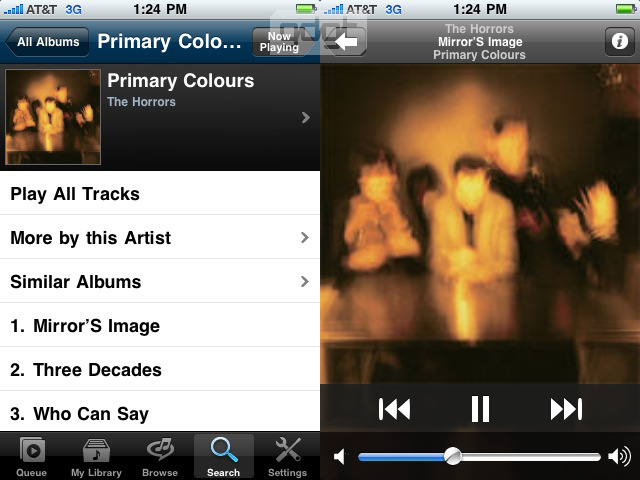Switch to My Library tab
This screenshot has height=480, width=640.
point(96,457)
